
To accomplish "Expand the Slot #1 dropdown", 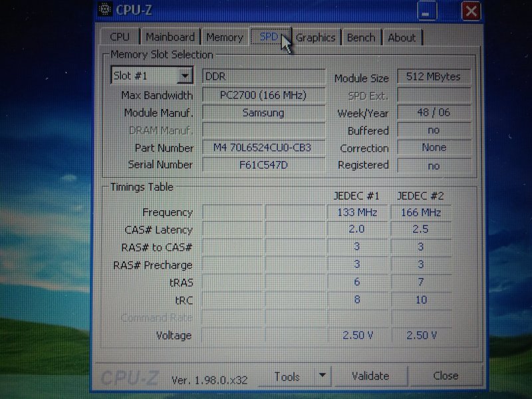I will point(185,76).
